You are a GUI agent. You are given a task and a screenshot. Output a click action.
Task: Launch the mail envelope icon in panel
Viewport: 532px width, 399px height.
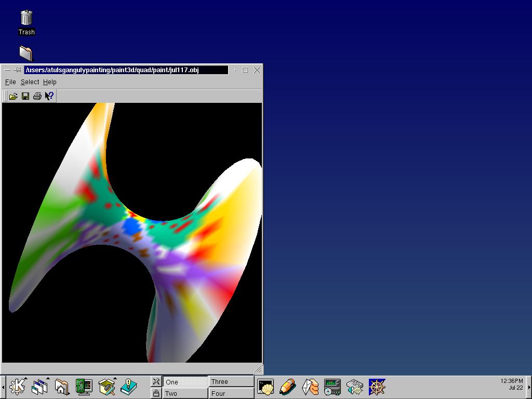(310, 387)
